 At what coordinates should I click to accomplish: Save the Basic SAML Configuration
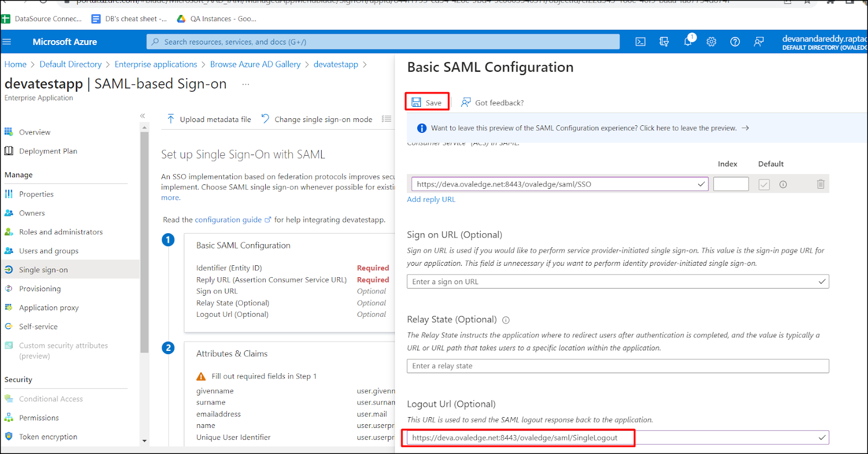coord(427,102)
